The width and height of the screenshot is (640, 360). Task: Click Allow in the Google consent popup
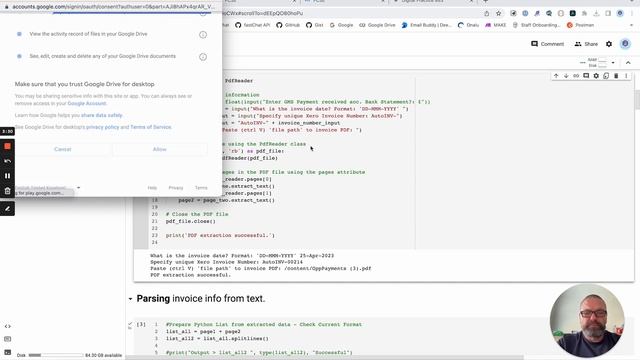[x=160, y=149]
